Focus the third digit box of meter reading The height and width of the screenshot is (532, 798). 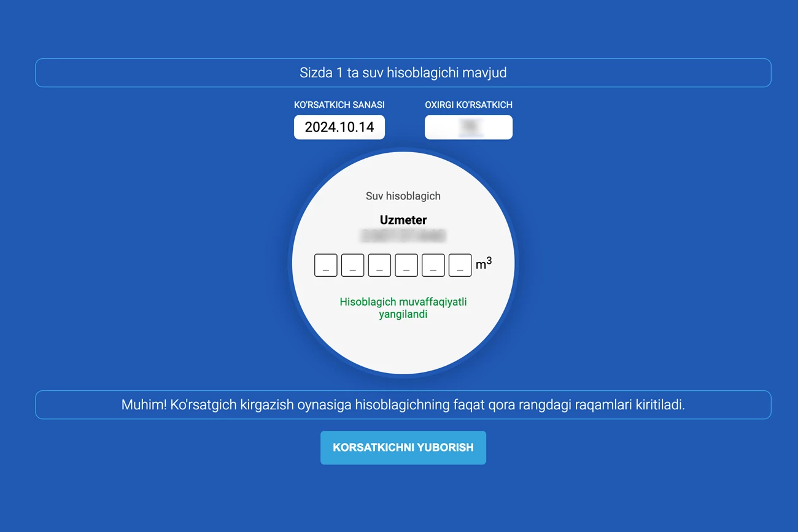pyautogui.click(x=379, y=265)
